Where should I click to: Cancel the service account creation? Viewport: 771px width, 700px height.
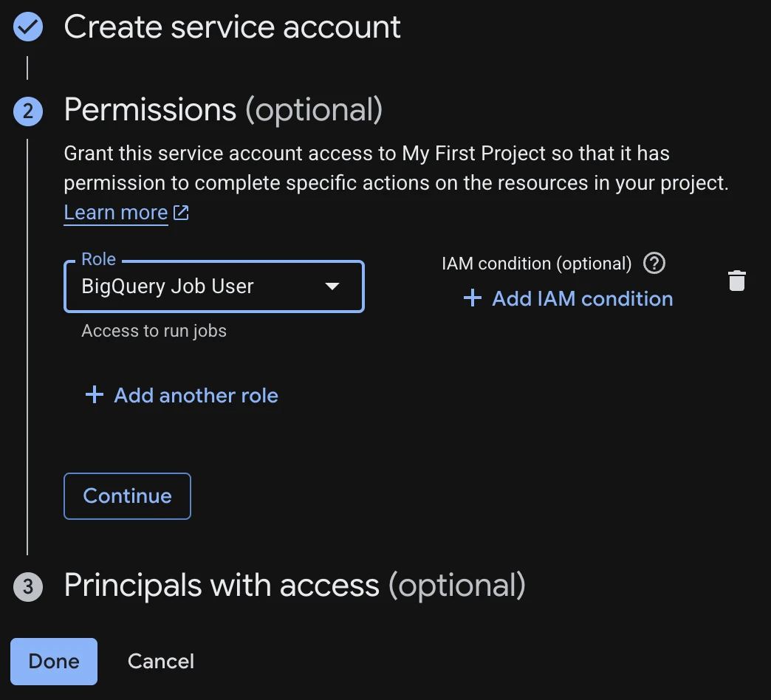161,661
